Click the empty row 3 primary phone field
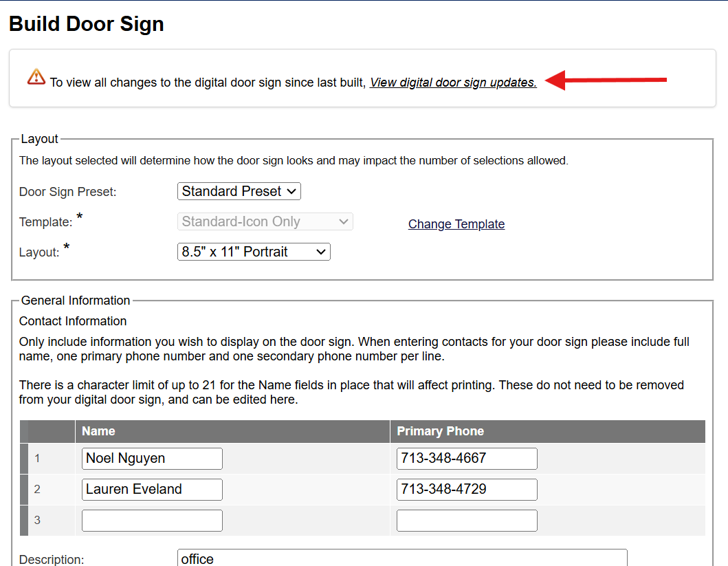This screenshot has height=566, width=728. tap(467, 521)
